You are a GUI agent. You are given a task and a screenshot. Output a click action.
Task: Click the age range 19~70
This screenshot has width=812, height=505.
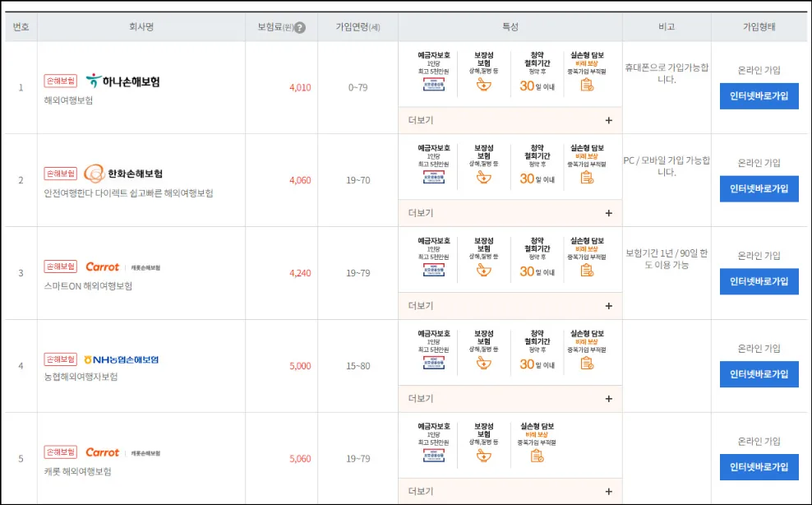tap(358, 180)
